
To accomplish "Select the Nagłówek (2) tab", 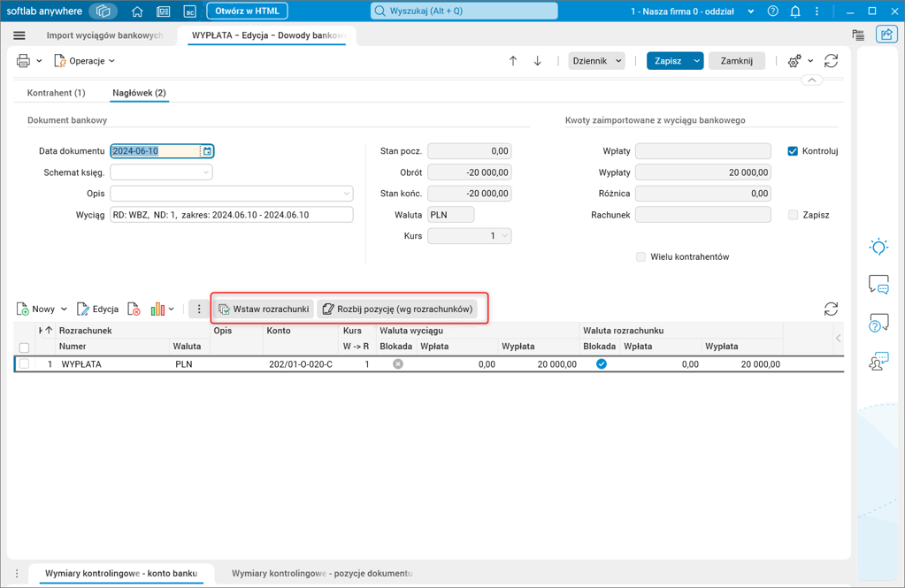I will tap(139, 92).
